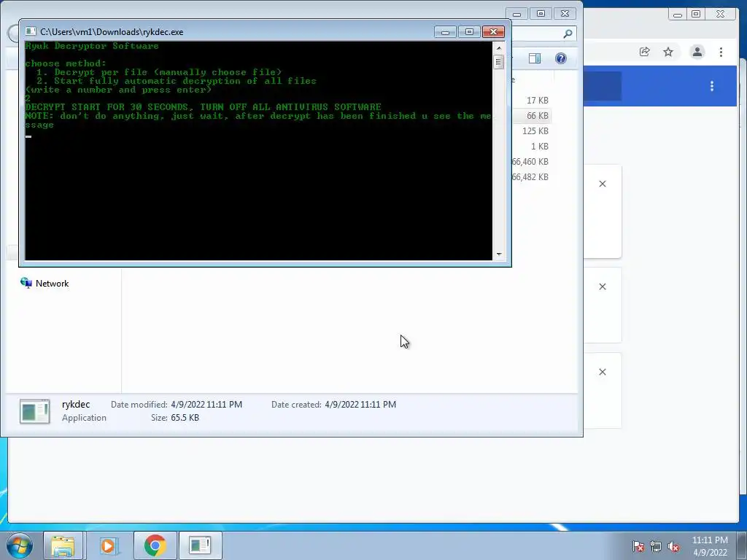This screenshot has width=747, height=560.
Task: Maximize the rykdec.exe console window
Action: pyautogui.click(x=469, y=32)
